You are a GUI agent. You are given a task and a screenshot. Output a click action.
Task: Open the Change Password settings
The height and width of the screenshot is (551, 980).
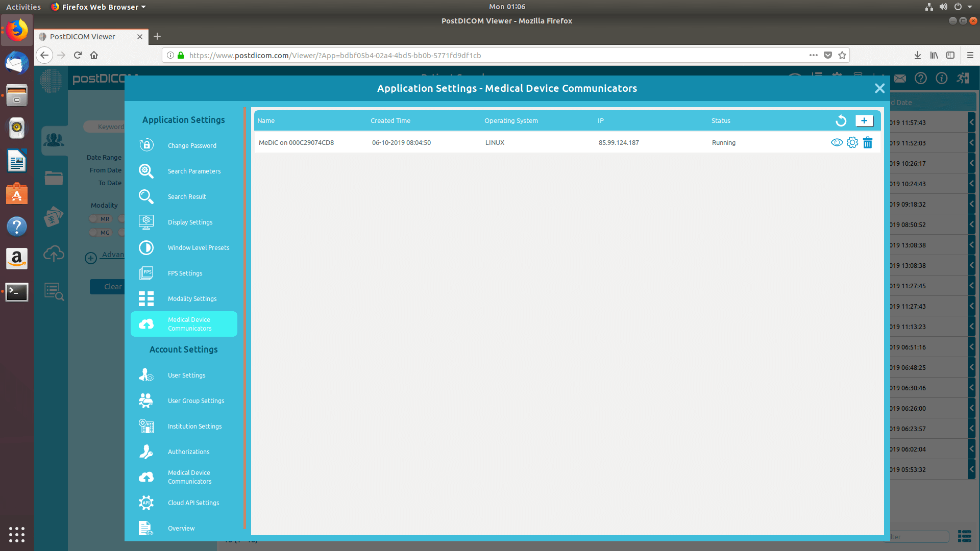[x=192, y=145]
